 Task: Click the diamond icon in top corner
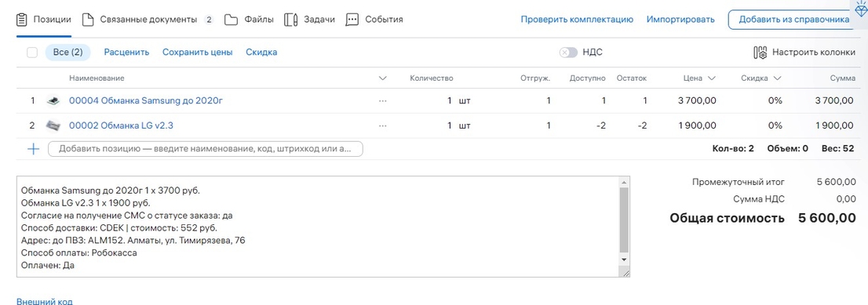pos(861,8)
